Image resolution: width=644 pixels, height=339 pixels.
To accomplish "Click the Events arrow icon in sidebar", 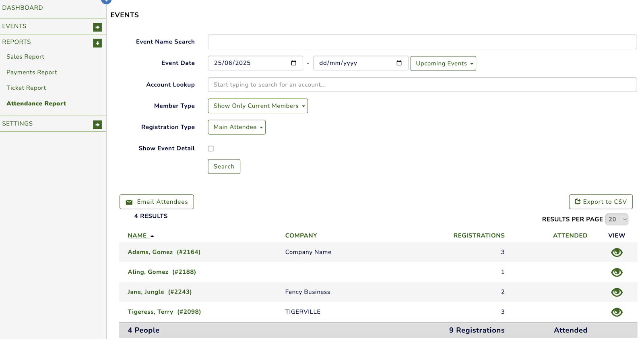I will pyautogui.click(x=97, y=27).
